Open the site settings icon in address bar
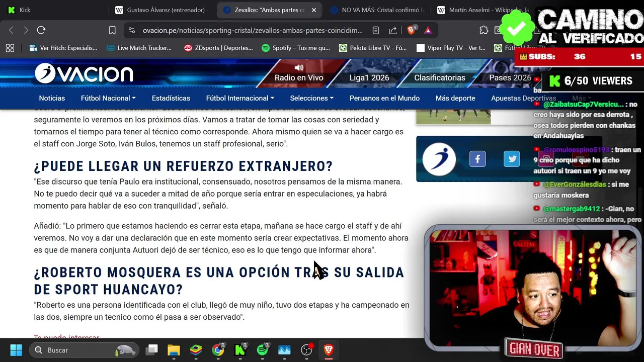This screenshot has width=644, height=362. point(132,30)
